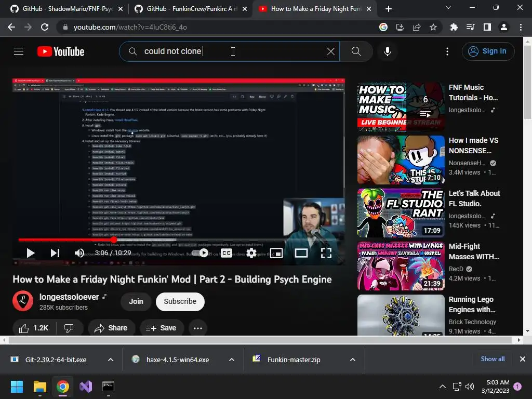Open the YouTube hamburger guide menu
The width and height of the screenshot is (532, 399).
[x=19, y=51]
